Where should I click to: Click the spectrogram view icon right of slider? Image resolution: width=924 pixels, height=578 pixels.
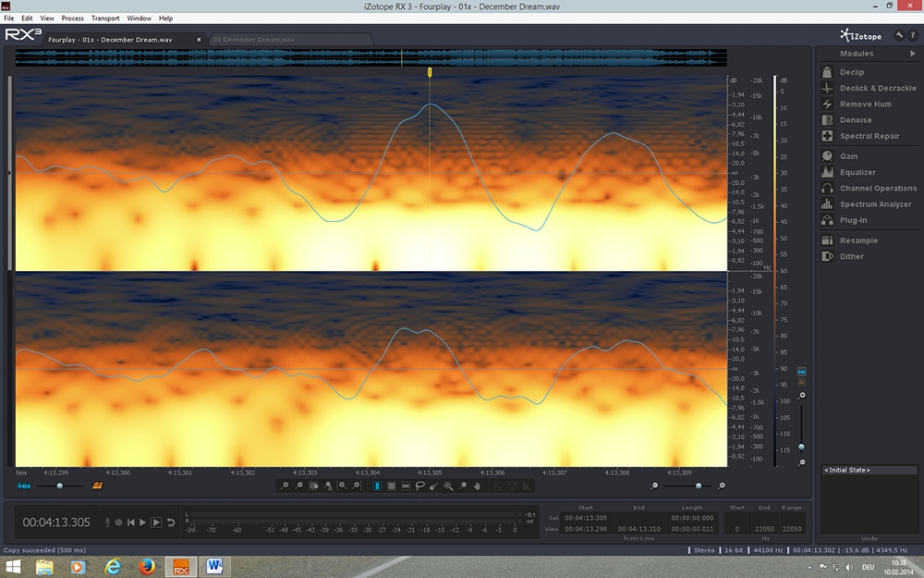pyautogui.click(x=97, y=486)
